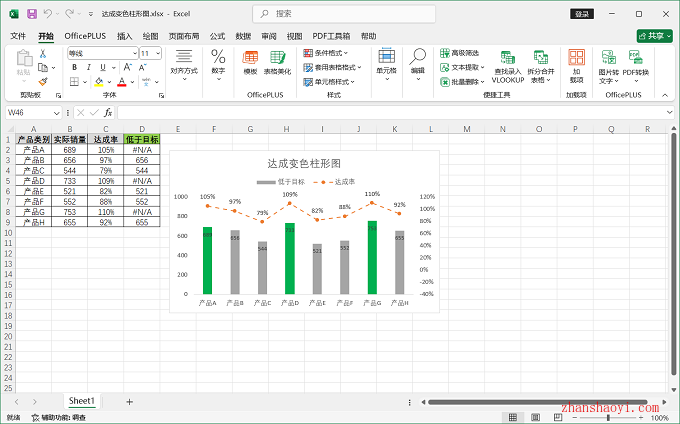Click the OfficePLUS Template (模板) icon
680x424 pixels.
(250, 63)
